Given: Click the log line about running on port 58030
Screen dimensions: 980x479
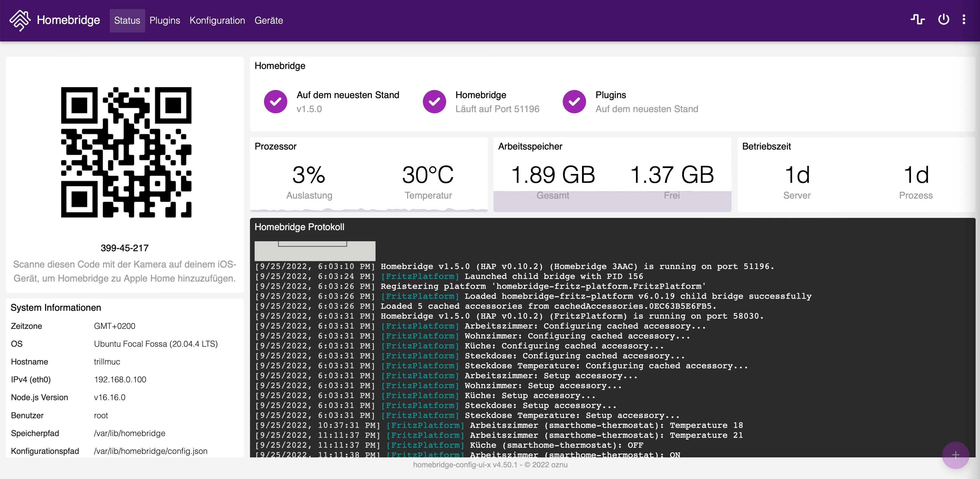Looking at the screenshot, I should pos(572,316).
